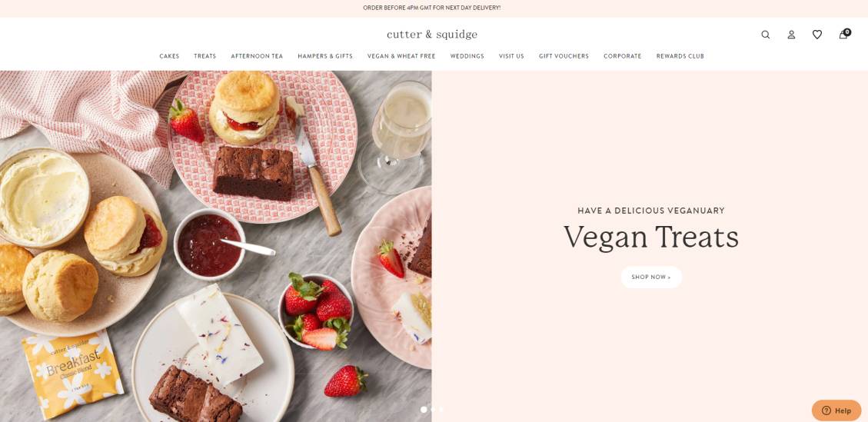
Task: Expand the Vegan & Wheat Free menu
Action: (401, 56)
